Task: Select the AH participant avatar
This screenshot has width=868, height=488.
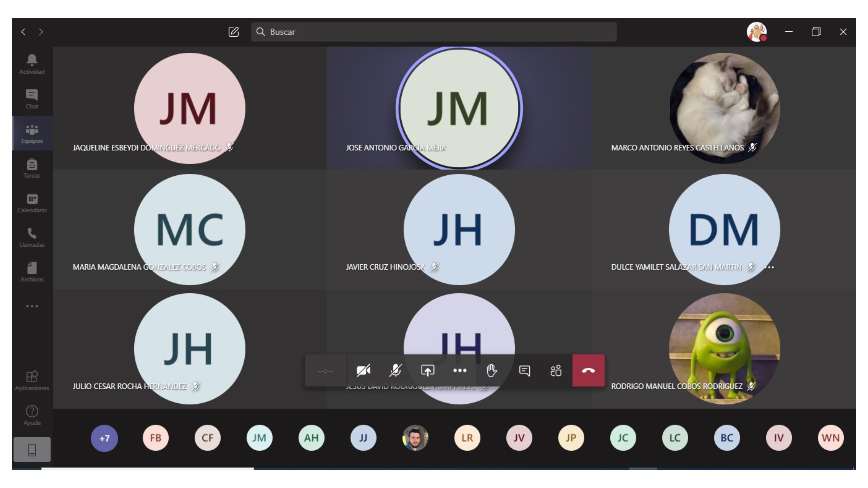Action: [311, 438]
